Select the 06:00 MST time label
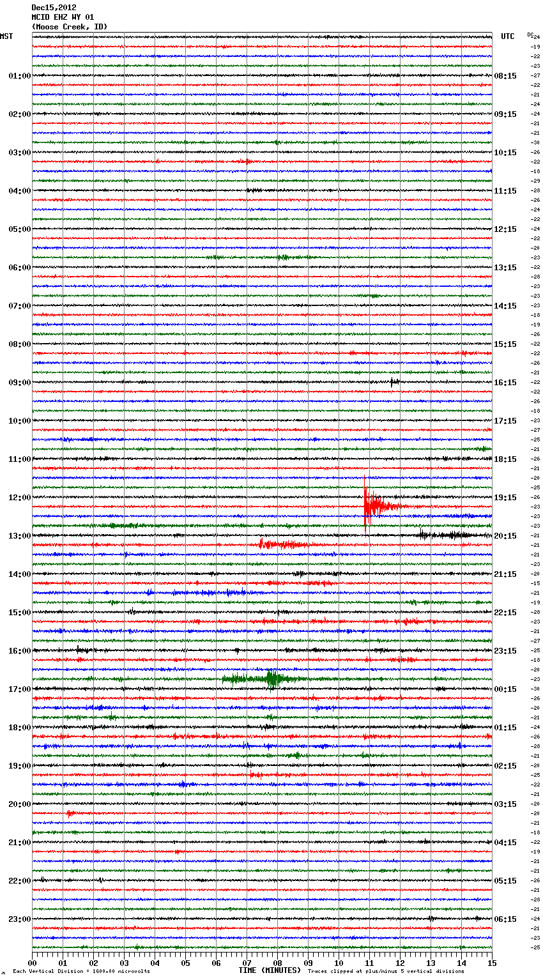Screen dimensions: 543x980 [x=20, y=268]
